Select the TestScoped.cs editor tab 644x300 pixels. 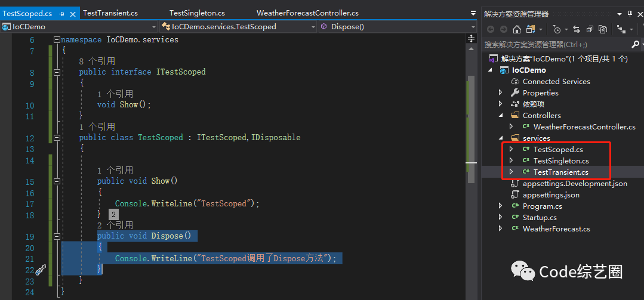27,14
